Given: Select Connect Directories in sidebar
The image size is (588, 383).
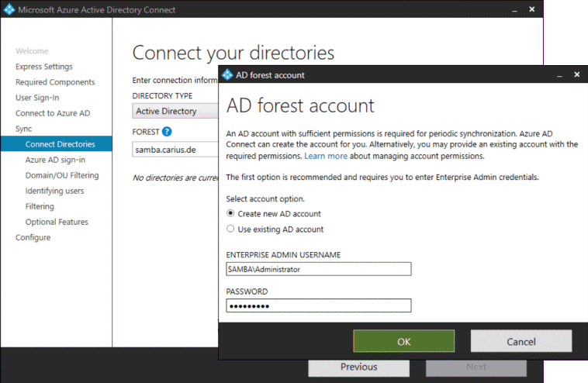Looking at the screenshot, I should pyautogui.click(x=57, y=144).
